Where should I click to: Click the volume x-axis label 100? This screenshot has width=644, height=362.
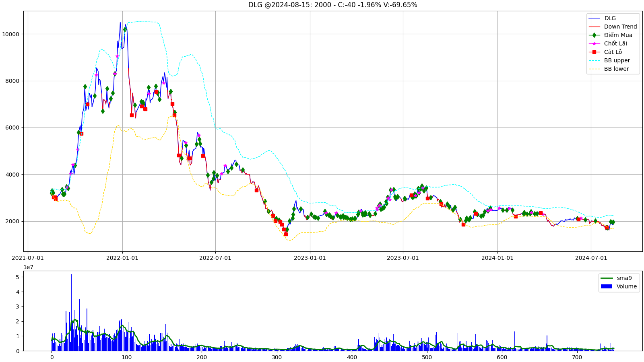127,357
